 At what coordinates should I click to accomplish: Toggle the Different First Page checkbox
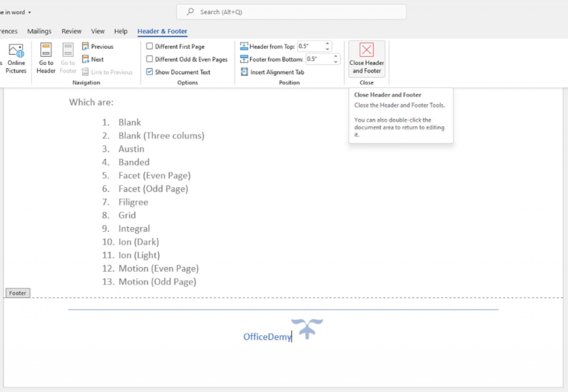coord(150,46)
